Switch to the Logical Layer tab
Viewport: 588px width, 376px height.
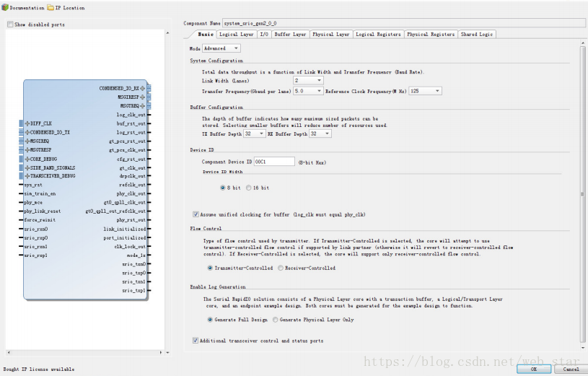coord(237,34)
